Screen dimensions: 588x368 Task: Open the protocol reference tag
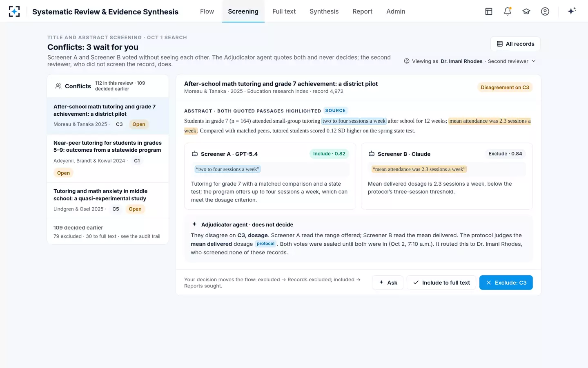tap(265, 244)
